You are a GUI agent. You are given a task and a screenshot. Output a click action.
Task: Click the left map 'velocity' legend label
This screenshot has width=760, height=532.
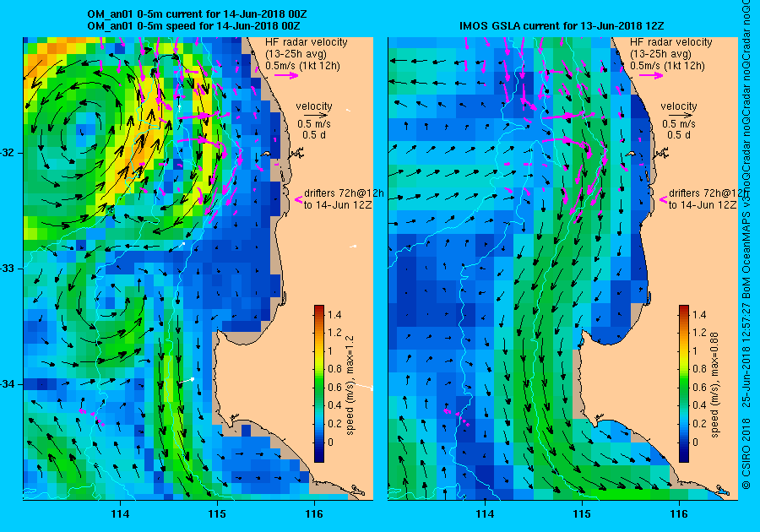point(314,106)
